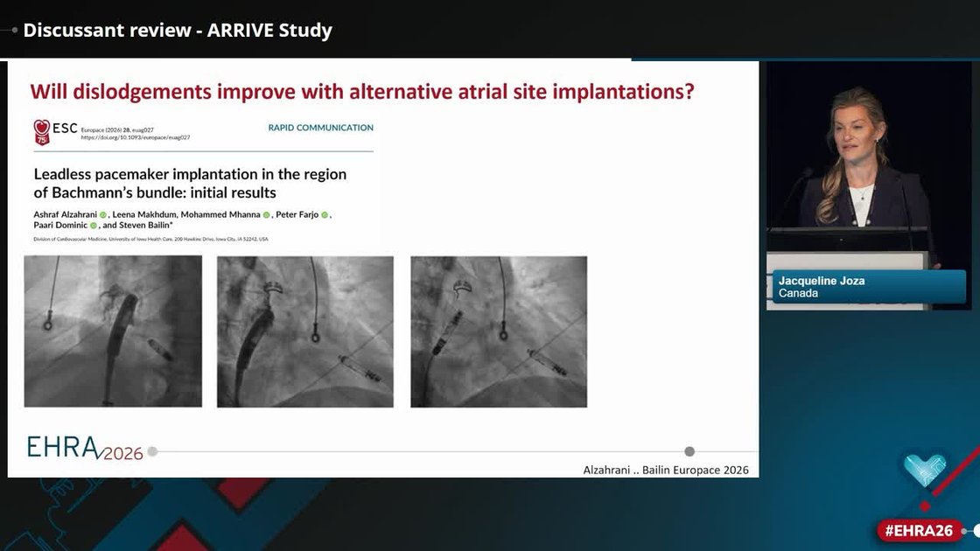Screen dimensions: 980x551
Task: Click the "Canada" label under the speaker name
Action: pyautogui.click(x=798, y=293)
